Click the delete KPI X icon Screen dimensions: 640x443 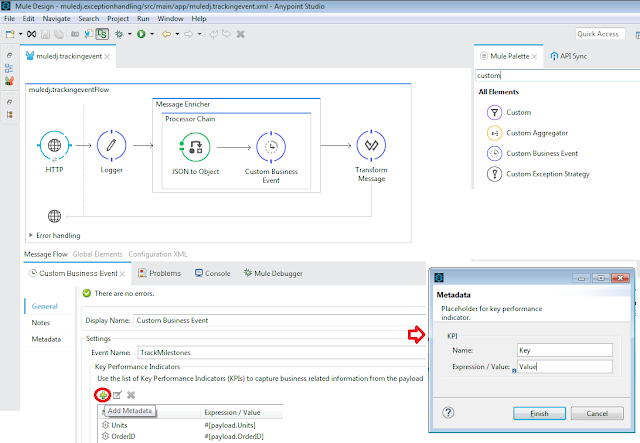pos(131,395)
